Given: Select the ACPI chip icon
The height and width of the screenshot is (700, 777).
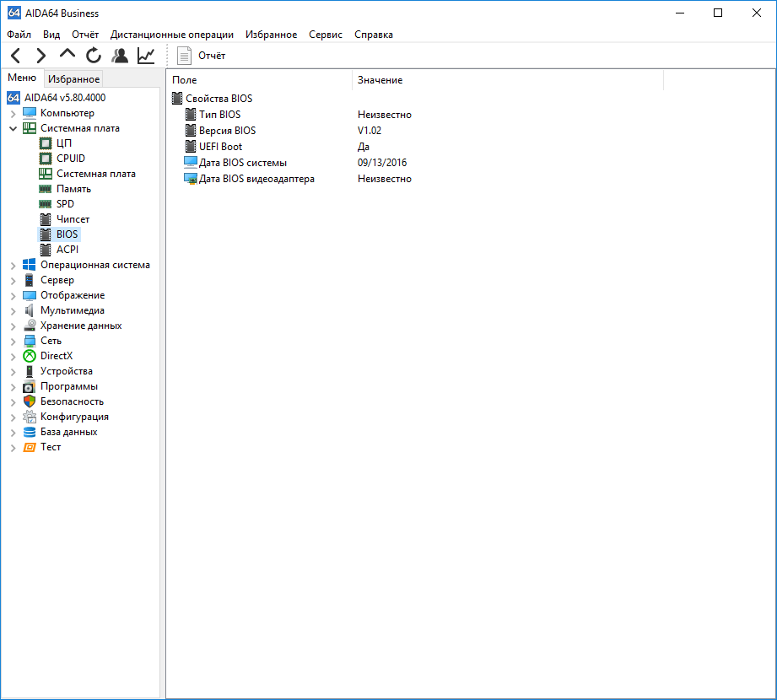Looking at the screenshot, I should pyautogui.click(x=45, y=250).
